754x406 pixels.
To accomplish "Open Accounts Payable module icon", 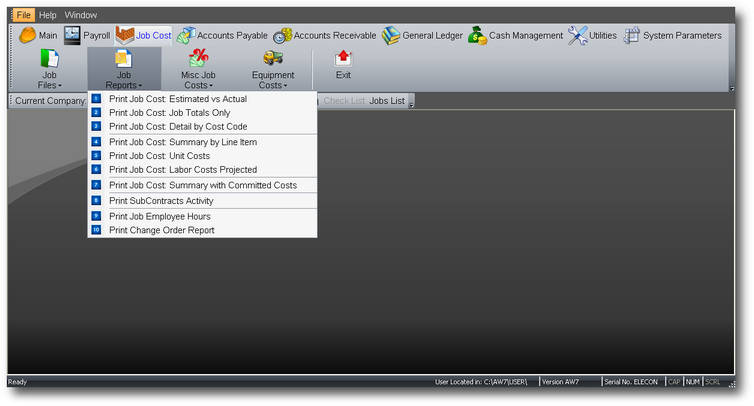I will 186,36.
